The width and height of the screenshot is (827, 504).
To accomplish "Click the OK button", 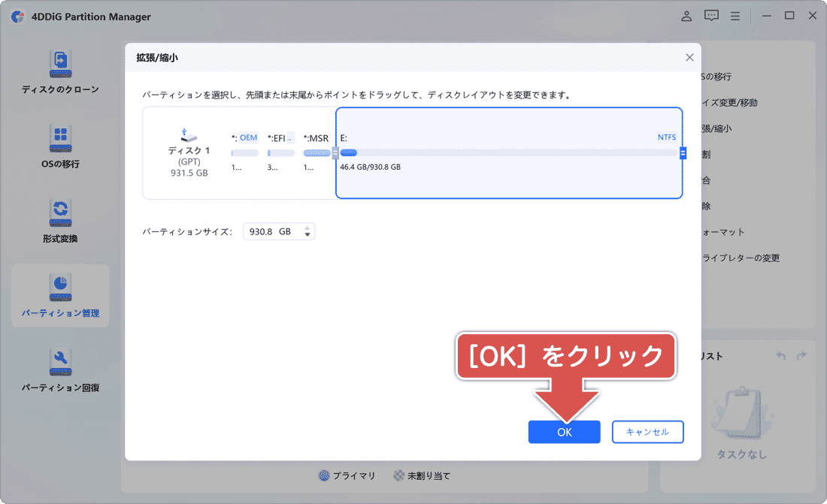I will point(564,432).
